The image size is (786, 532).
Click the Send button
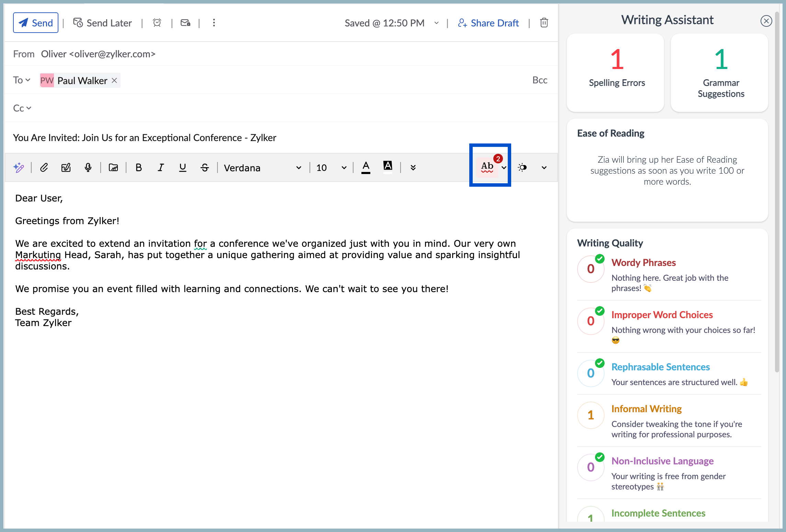coord(36,23)
